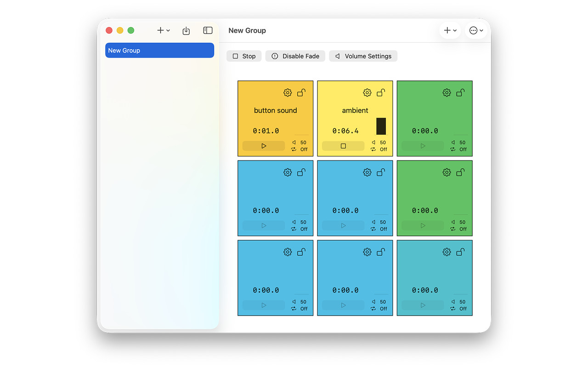Open gear settings on the bottom-left blue pad

tap(288, 252)
